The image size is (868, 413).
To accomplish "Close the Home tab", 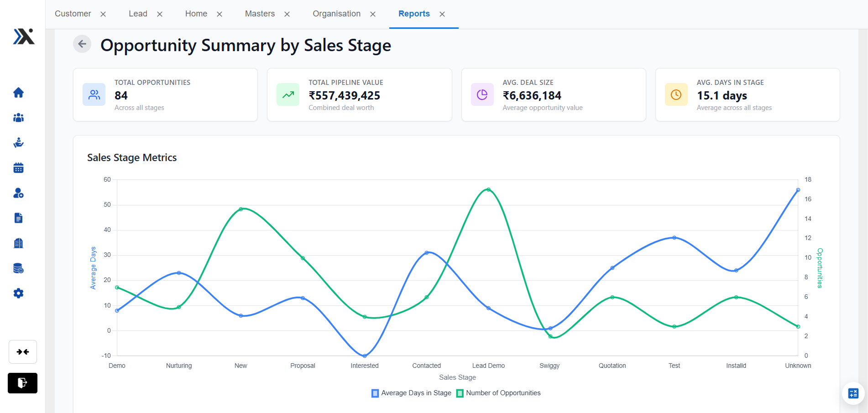I will pos(220,14).
